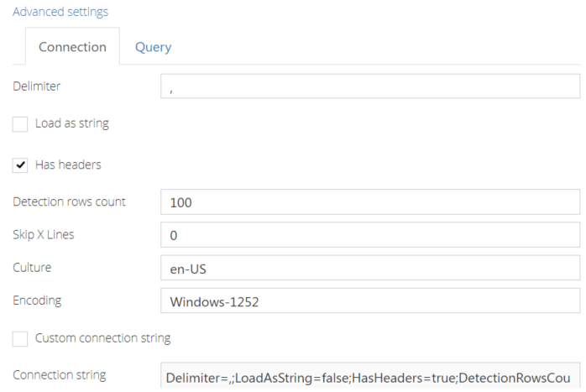Click the Delimiter input field

370,86
